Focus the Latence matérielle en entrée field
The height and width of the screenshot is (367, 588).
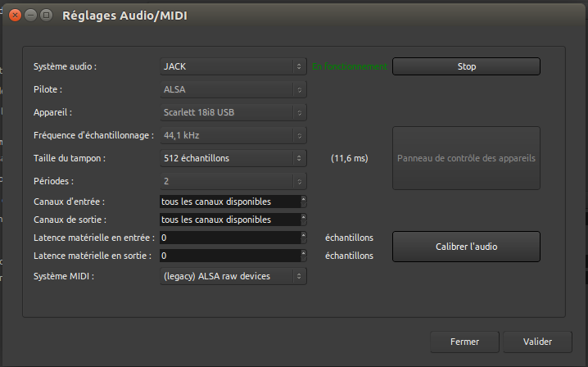coord(229,238)
